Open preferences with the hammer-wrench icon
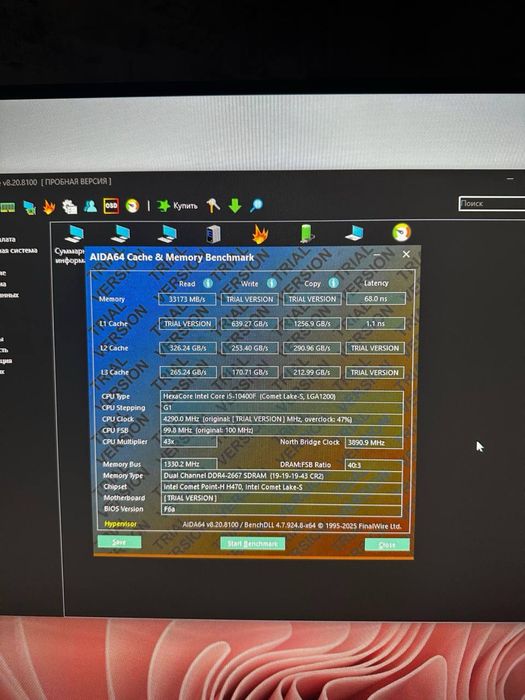 click(x=213, y=205)
